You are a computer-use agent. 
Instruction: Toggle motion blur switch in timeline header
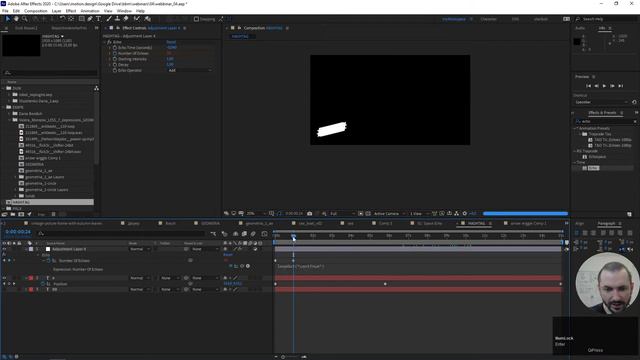click(x=253, y=233)
